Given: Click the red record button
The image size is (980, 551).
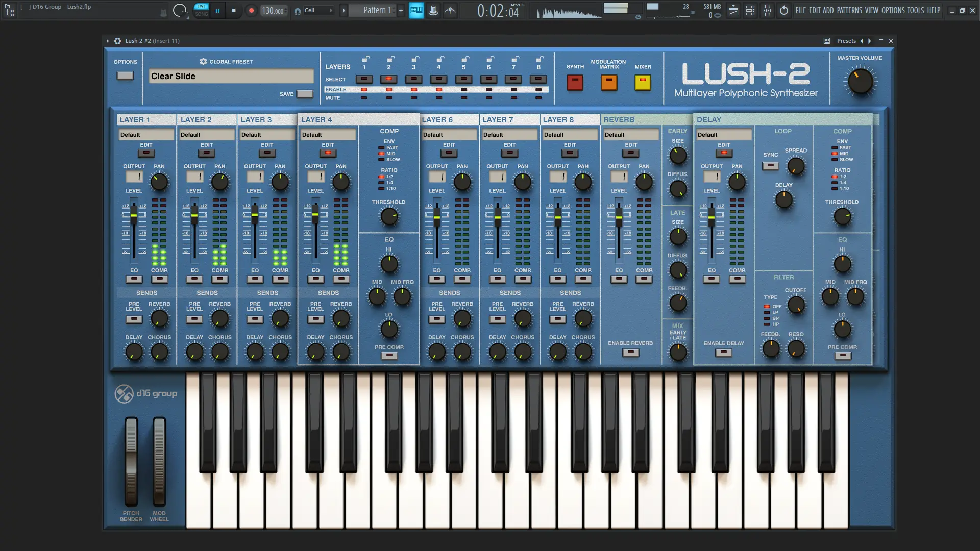Looking at the screenshot, I should pyautogui.click(x=251, y=10).
